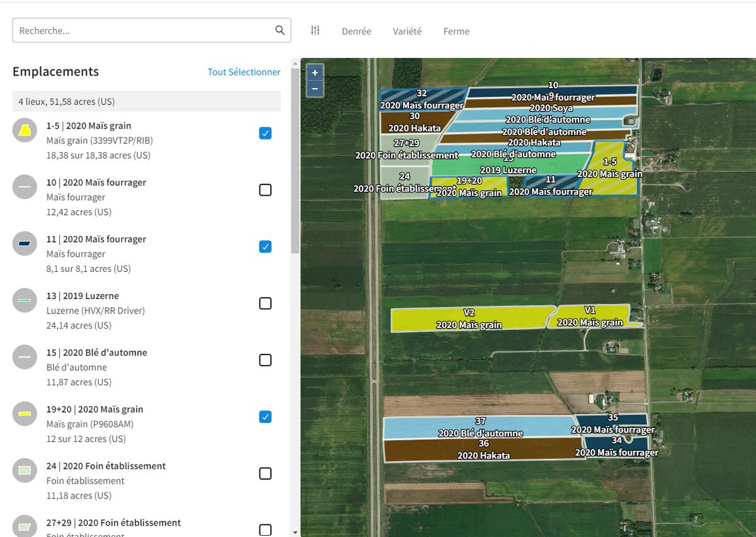Click 'Maïs grain (3399VT2P/RIB)' variety text

pyautogui.click(x=100, y=140)
